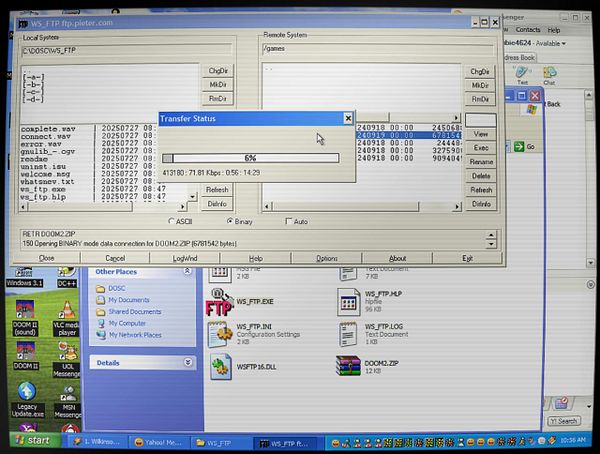The image size is (600, 454).
Task: Select the [-c-] drive in local list
Action: click(x=33, y=91)
